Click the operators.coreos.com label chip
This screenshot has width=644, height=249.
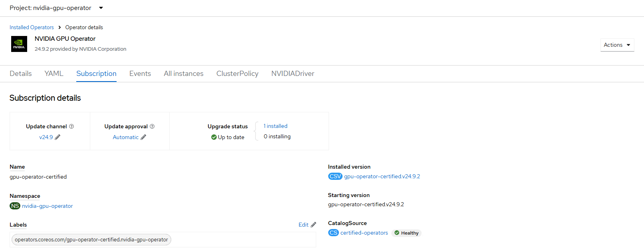tap(91, 240)
